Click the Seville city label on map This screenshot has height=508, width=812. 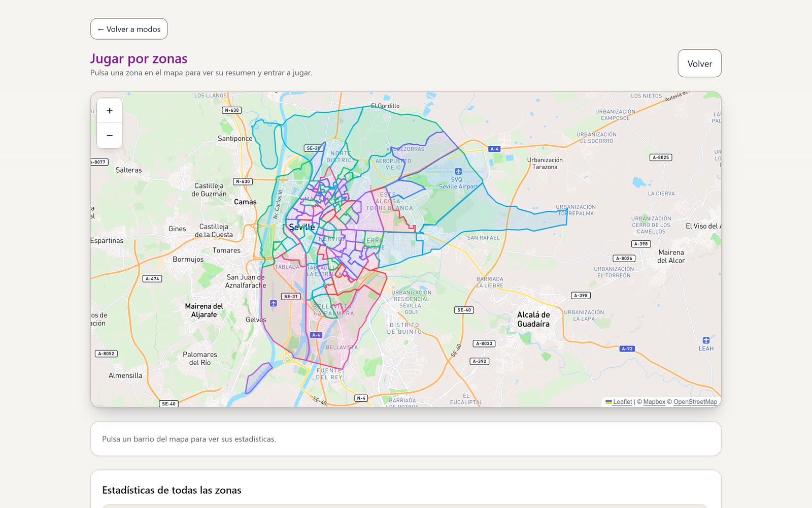click(301, 227)
